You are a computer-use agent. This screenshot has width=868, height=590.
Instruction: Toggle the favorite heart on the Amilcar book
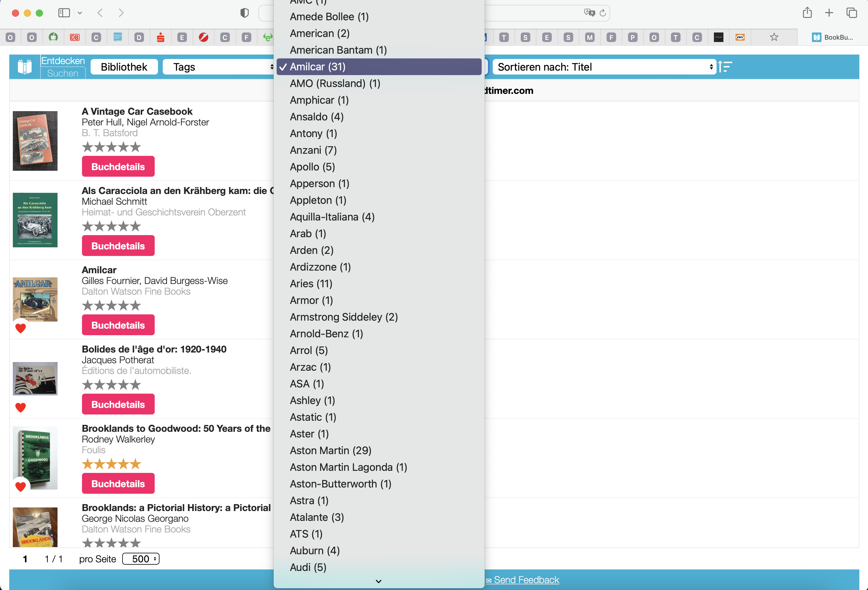[x=21, y=328]
